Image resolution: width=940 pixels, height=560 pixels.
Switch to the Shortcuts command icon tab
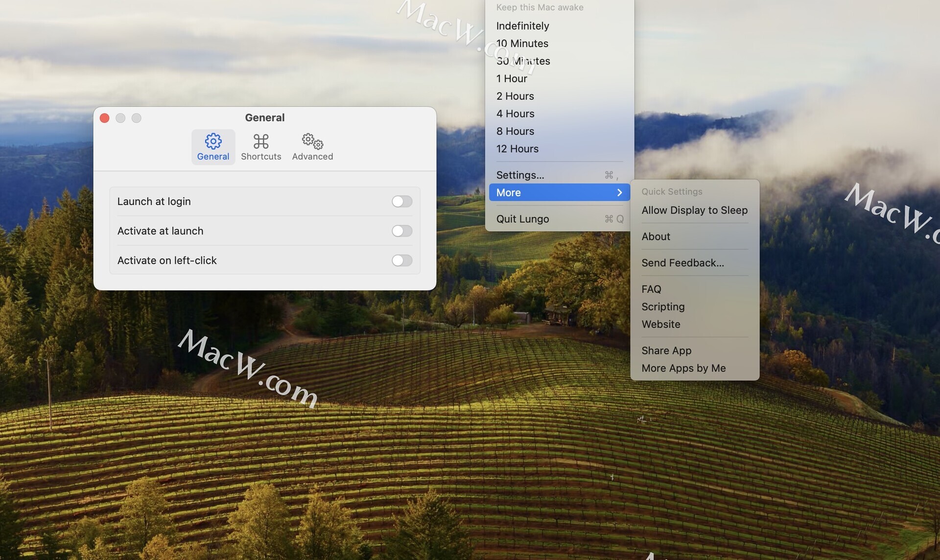tap(261, 147)
